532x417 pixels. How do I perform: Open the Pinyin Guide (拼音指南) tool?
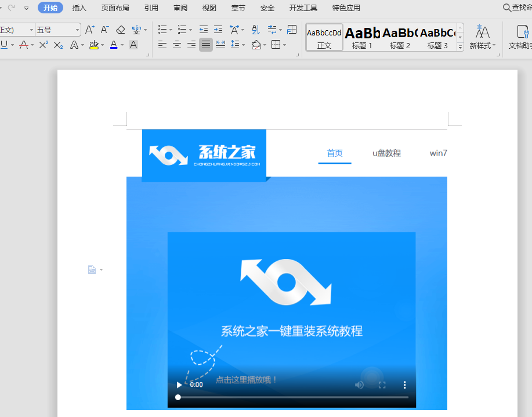(137, 28)
